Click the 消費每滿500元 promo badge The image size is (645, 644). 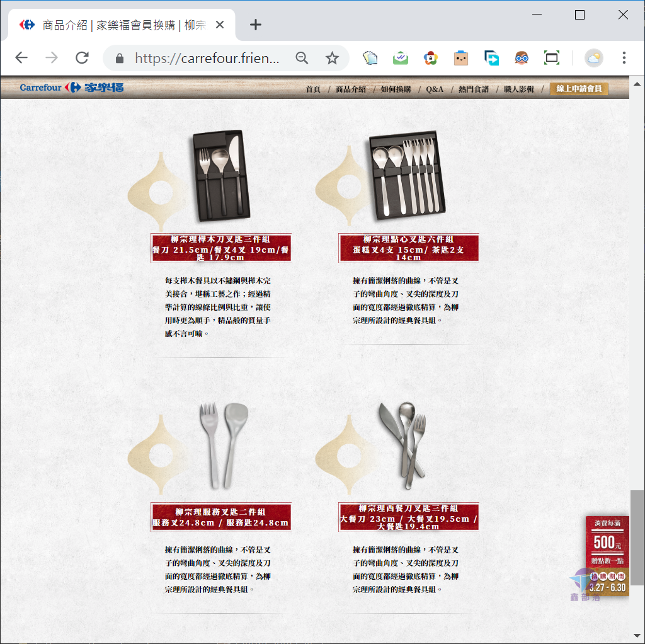point(607,542)
